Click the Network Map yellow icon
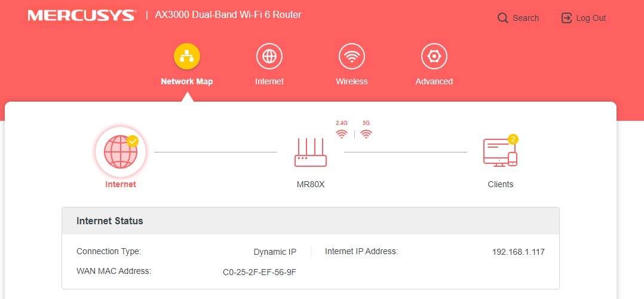Image resolution: width=644 pixels, height=299 pixels. (x=187, y=56)
